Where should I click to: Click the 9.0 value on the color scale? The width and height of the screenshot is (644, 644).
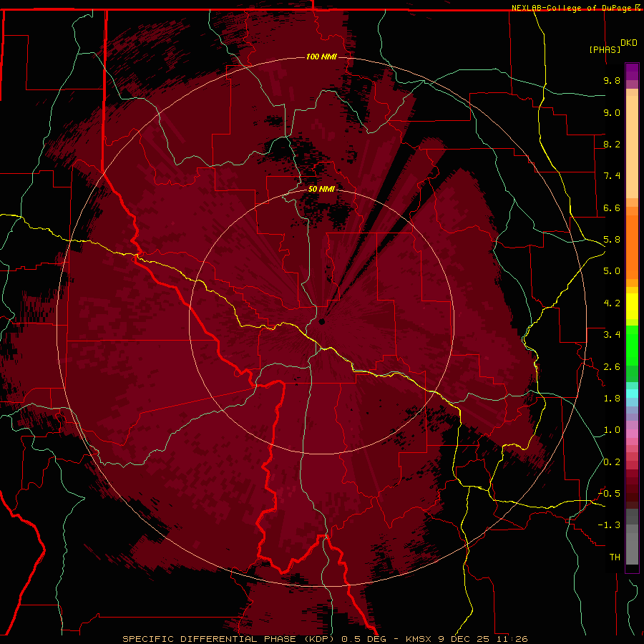click(x=612, y=112)
